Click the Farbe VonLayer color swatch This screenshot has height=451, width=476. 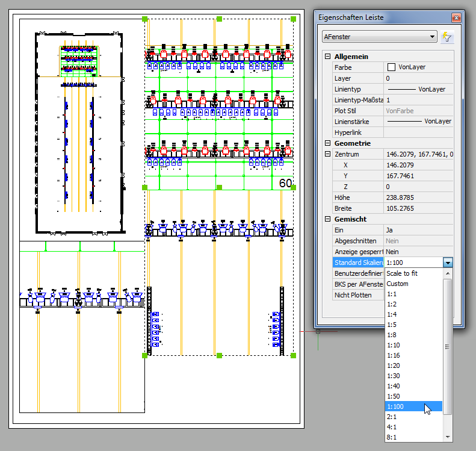point(392,67)
